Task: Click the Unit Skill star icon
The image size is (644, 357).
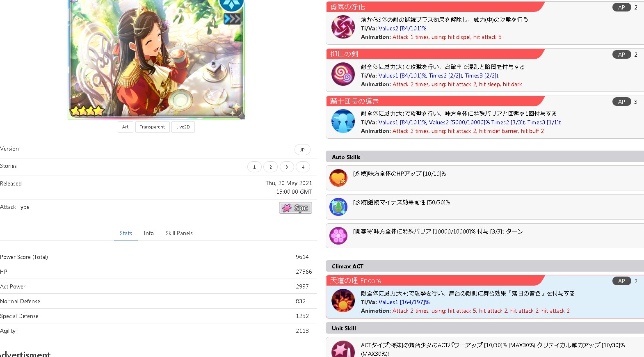Action: (x=343, y=350)
